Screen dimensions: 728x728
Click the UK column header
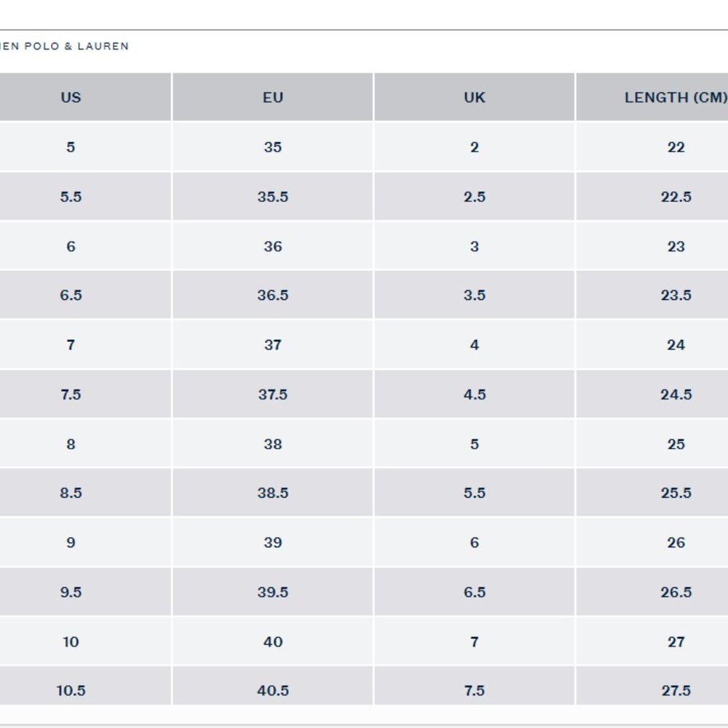pos(475,98)
